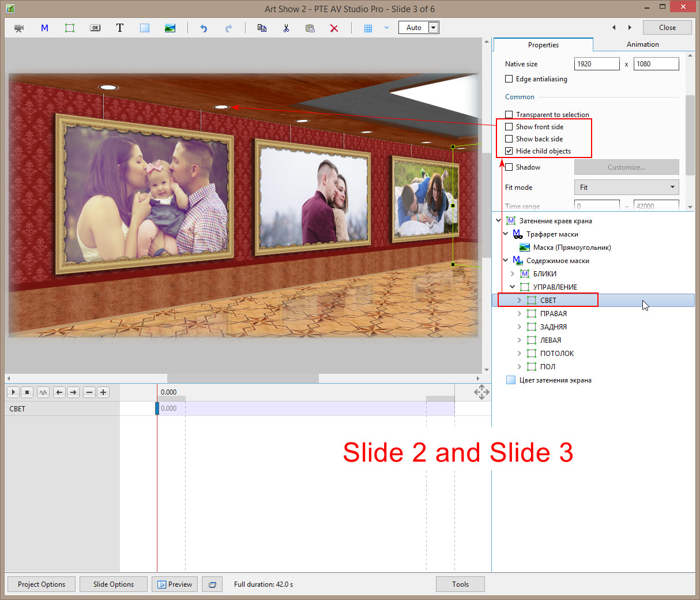The width and height of the screenshot is (700, 600).
Task: Insert a text object with T icon
Action: click(x=120, y=28)
